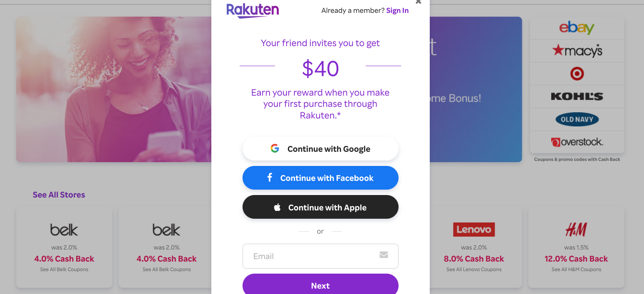This screenshot has height=294, width=644.
Task: Click the Google icon in the signup button
Action: coord(275,148)
